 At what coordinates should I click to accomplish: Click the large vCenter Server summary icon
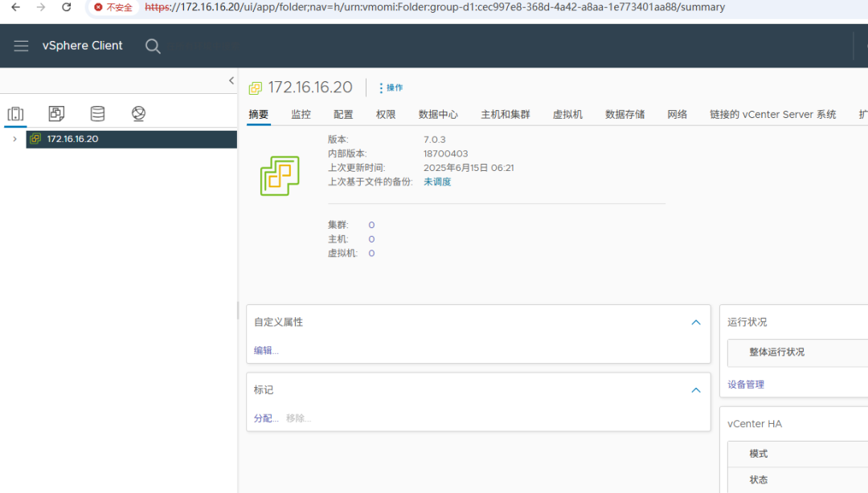(280, 176)
